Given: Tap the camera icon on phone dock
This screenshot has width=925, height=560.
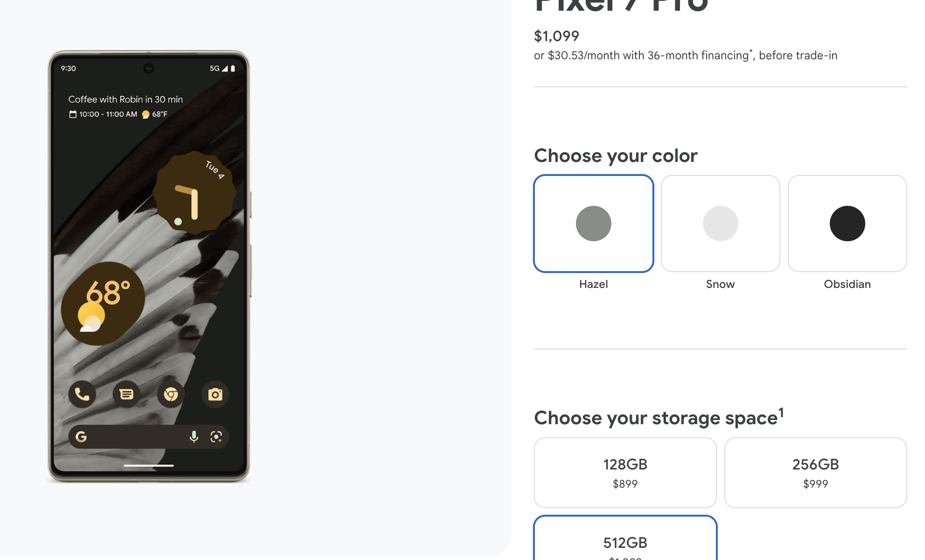Looking at the screenshot, I should pyautogui.click(x=215, y=394).
